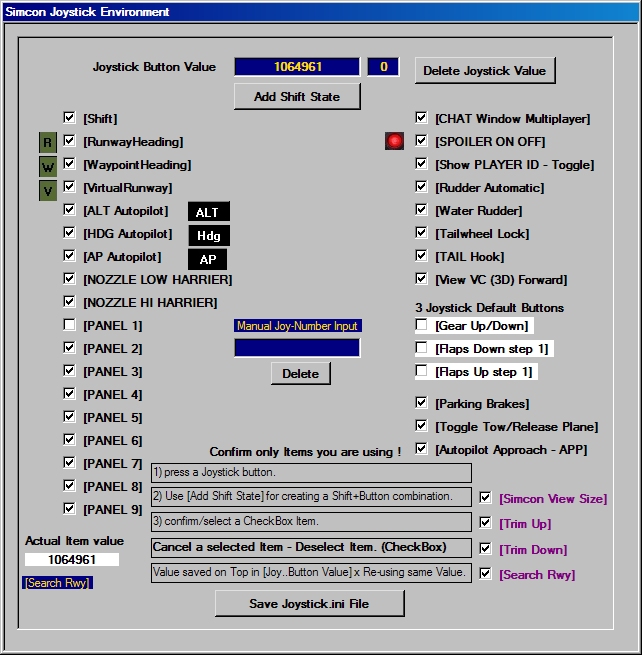This screenshot has height=655, width=642.
Task: Uncheck the [PANEL 3] checkbox
Action: pos(69,371)
